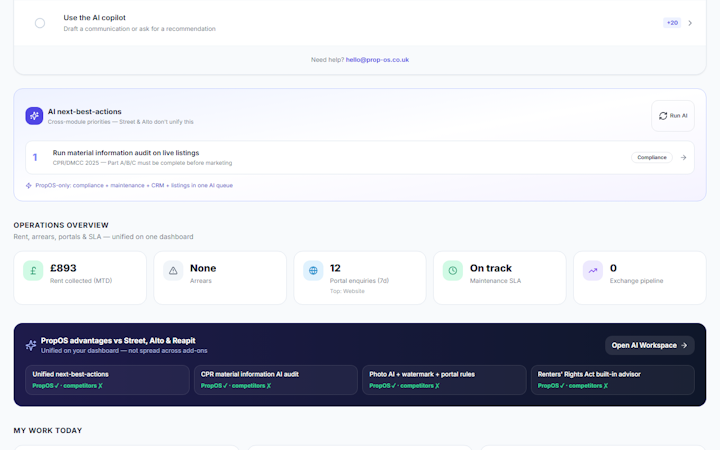Click the Arrears warning triangle icon
720x450 pixels.
173,271
